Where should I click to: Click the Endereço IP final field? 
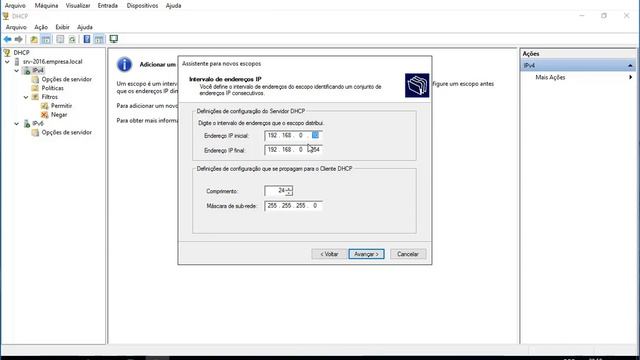[x=293, y=150]
